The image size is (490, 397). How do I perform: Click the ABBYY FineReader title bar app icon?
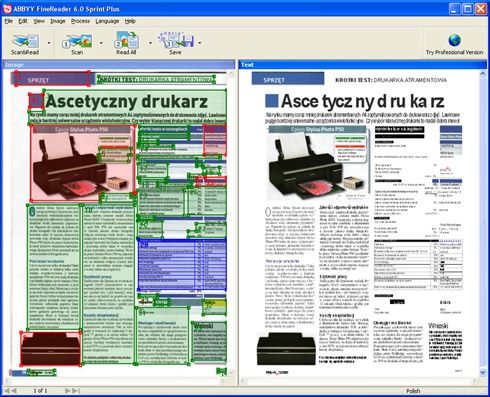[x=7, y=9]
